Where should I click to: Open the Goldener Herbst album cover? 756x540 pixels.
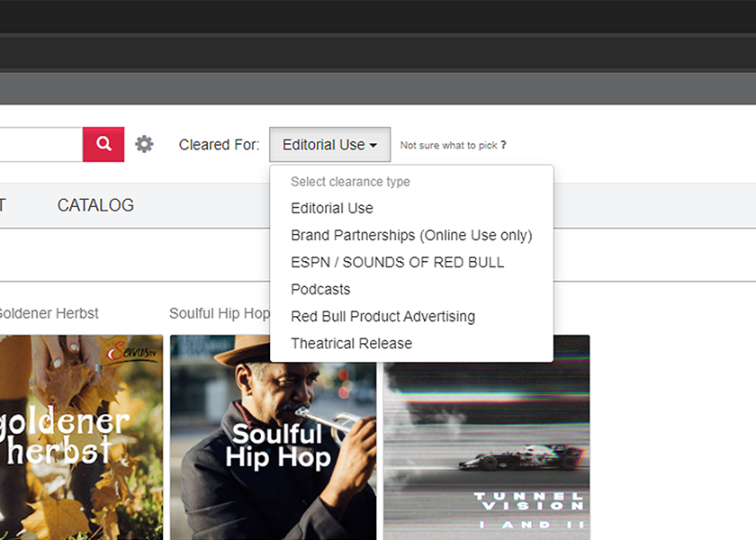point(81,437)
